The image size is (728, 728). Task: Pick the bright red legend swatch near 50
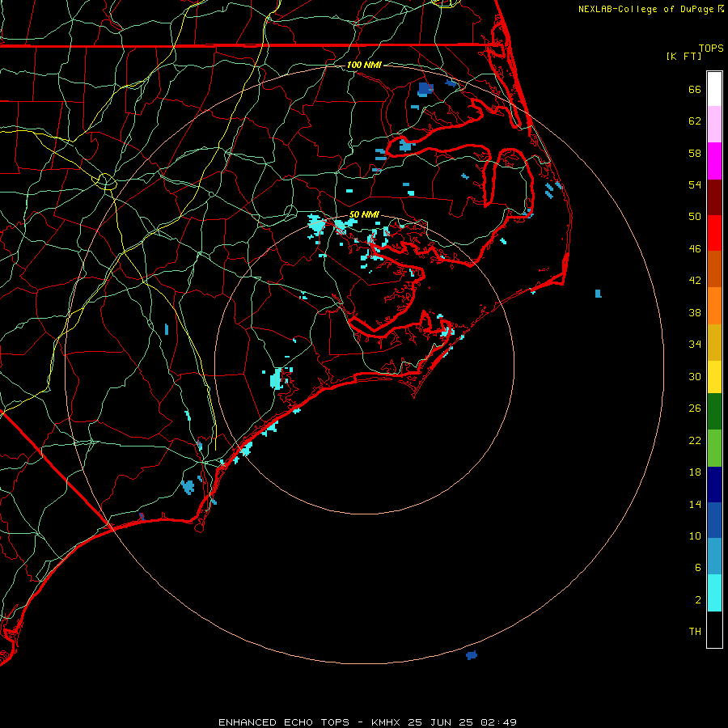pyautogui.click(x=714, y=233)
